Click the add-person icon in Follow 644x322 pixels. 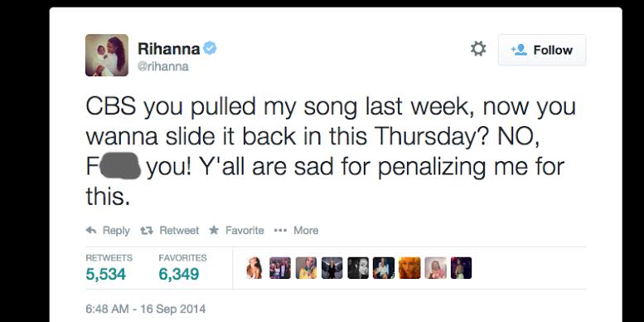point(519,50)
